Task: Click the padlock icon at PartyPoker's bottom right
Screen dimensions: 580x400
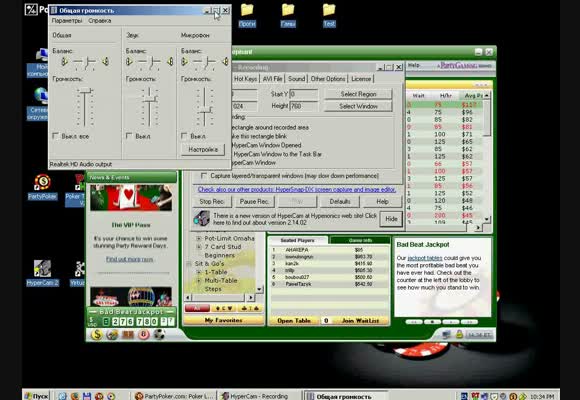Action: pos(459,334)
